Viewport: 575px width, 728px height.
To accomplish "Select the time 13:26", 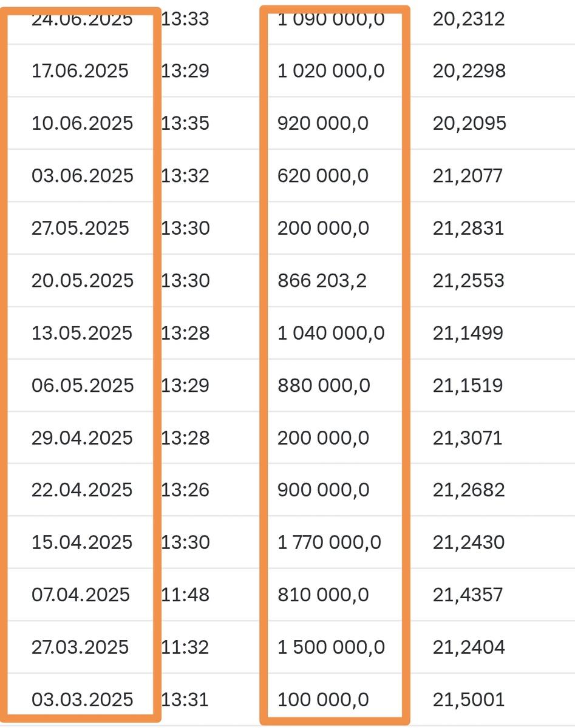I will 186,490.
